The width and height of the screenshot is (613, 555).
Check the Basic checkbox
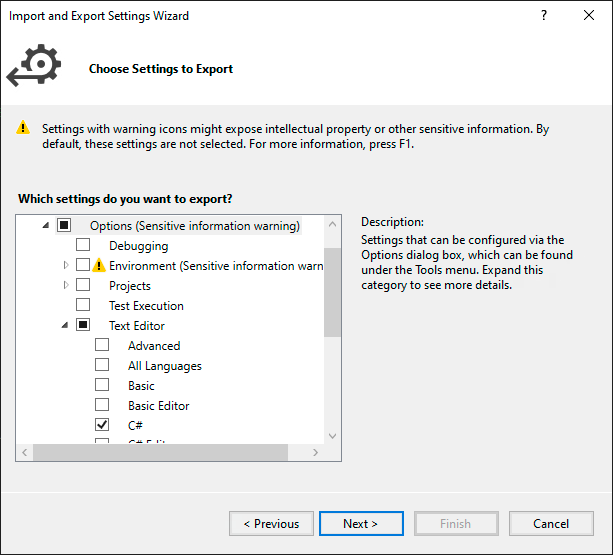tap(102, 385)
